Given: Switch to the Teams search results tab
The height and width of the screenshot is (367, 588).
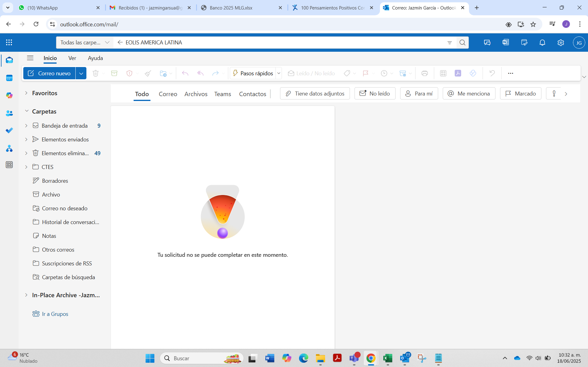Looking at the screenshot, I should pos(222,94).
